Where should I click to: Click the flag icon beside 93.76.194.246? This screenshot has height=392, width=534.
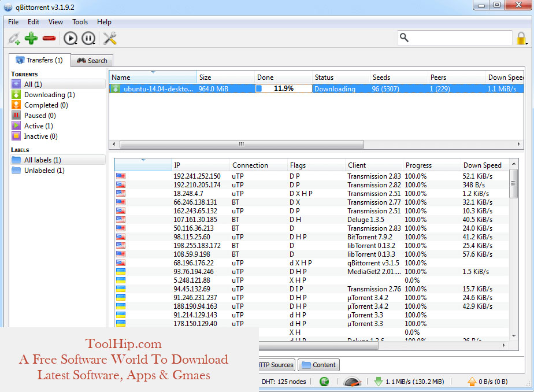[x=121, y=272]
